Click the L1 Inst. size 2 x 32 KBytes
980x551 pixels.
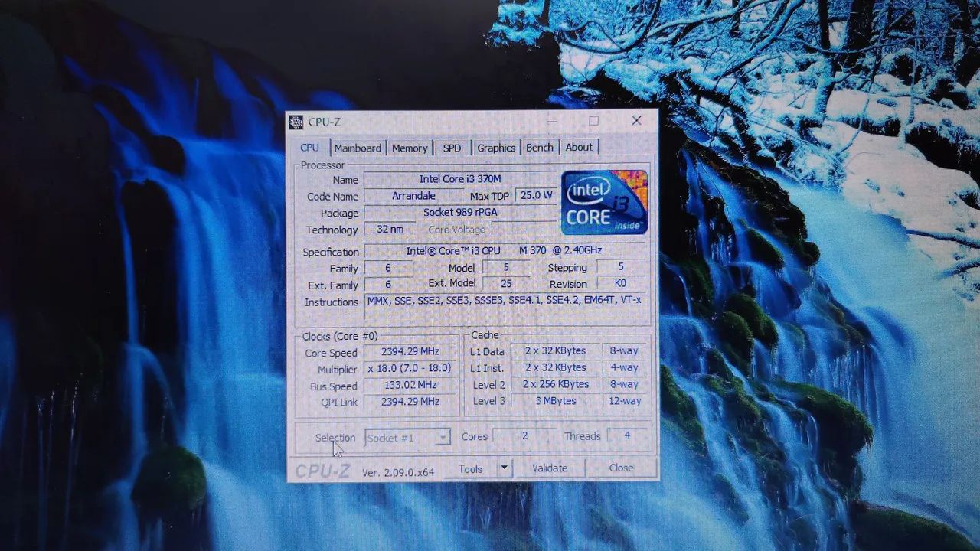click(555, 367)
